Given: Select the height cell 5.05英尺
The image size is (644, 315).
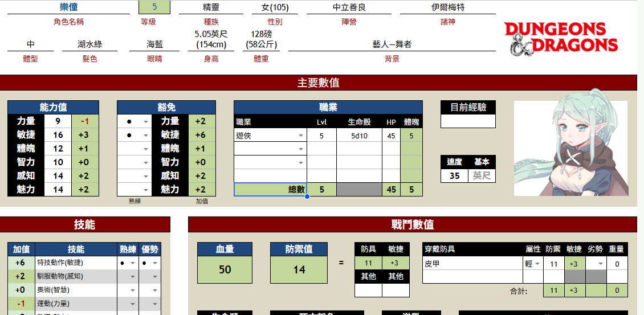Looking at the screenshot, I should click(x=211, y=40).
